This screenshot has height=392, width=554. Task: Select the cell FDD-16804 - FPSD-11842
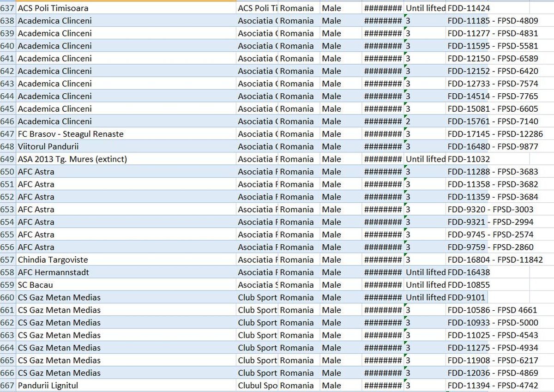click(495, 259)
